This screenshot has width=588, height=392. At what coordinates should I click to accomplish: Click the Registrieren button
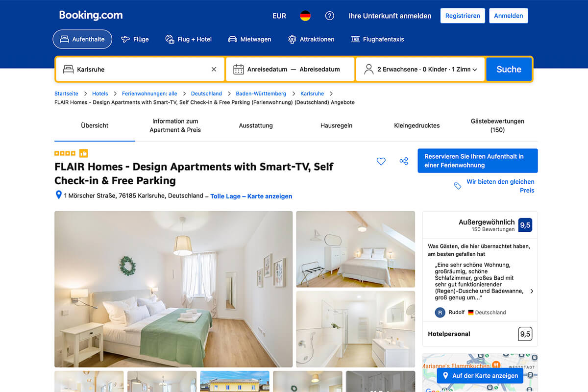[x=463, y=16]
